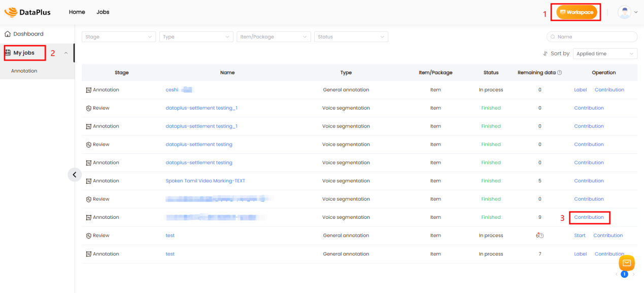Open dataplus-settlement testing_1 Review job link
Image resolution: width=644 pixels, height=293 pixels.
coord(201,108)
